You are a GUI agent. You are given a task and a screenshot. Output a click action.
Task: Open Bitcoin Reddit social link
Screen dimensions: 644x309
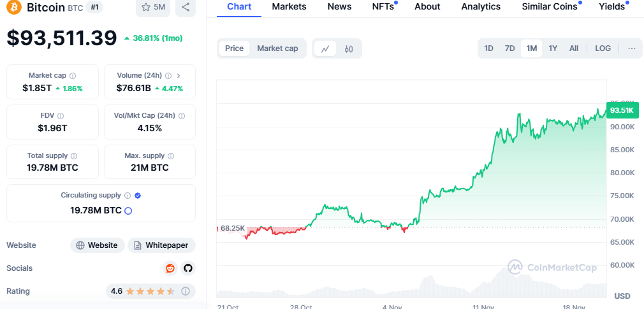(170, 268)
